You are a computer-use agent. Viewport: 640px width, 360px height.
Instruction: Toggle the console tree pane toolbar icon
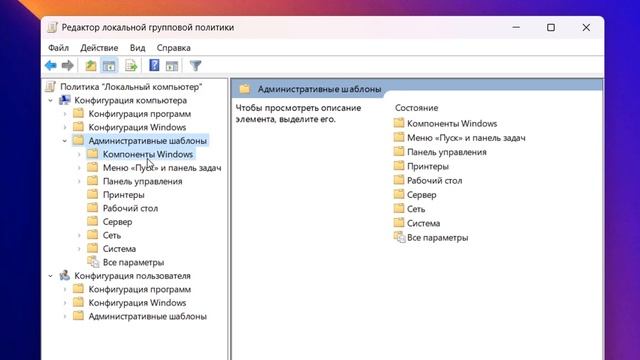click(x=109, y=65)
